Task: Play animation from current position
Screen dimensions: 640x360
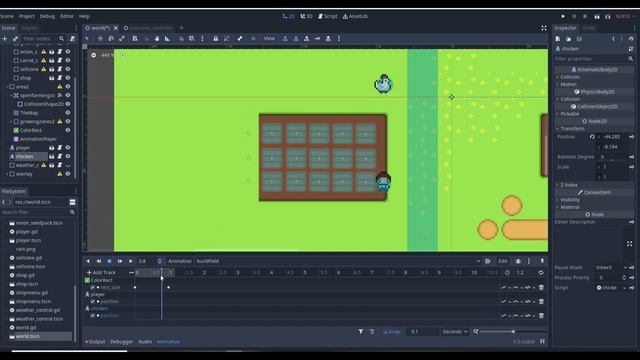Action: coord(131,261)
